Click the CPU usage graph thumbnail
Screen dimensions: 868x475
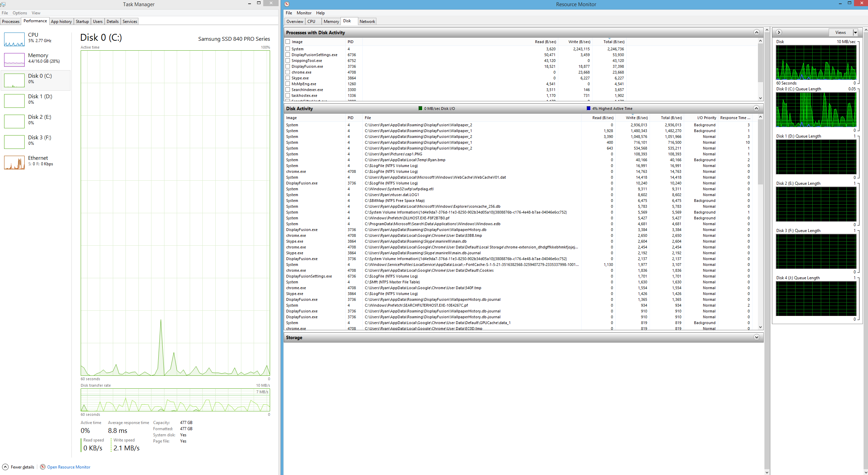14,39
